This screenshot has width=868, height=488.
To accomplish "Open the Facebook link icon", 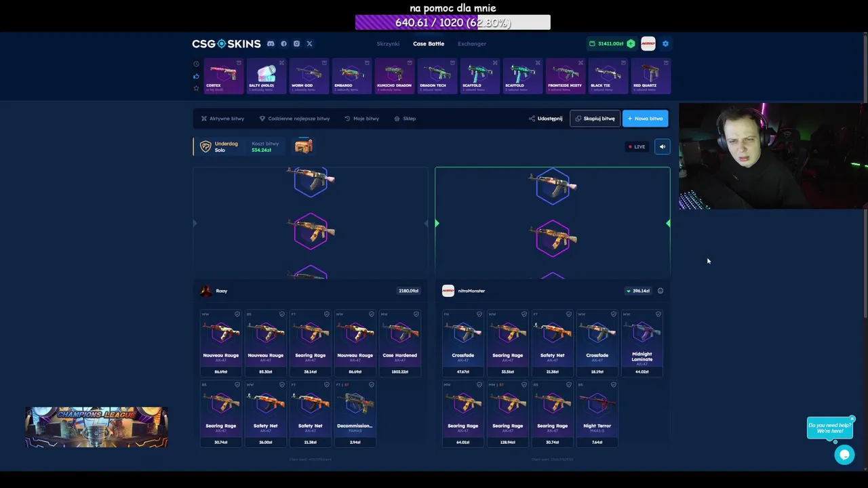I will click(x=283, y=43).
